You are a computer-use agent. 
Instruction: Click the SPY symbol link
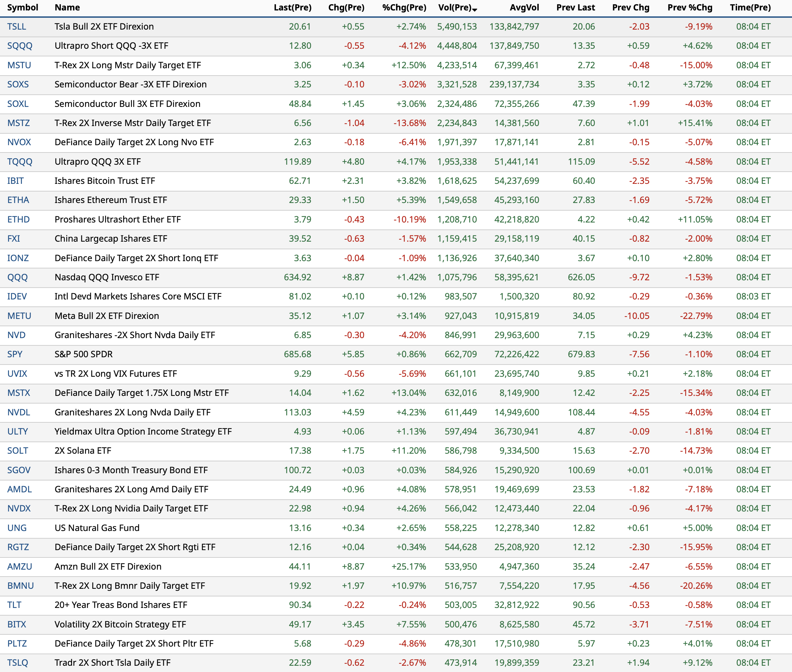pyautogui.click(x=15, y=354)
